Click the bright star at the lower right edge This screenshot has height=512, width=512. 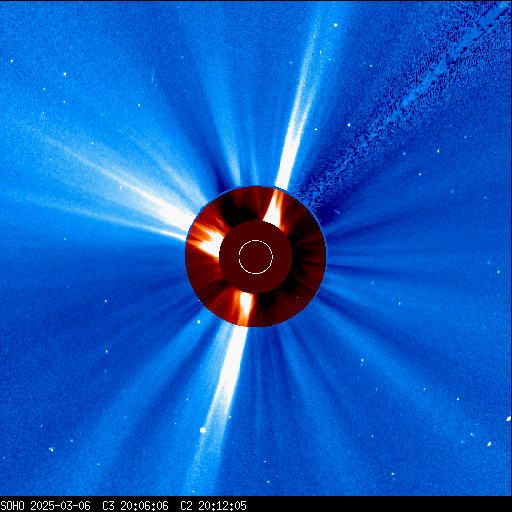pyautogui.click(x=489, y=444)
